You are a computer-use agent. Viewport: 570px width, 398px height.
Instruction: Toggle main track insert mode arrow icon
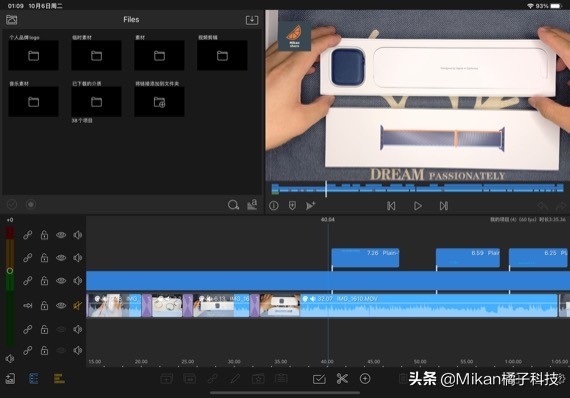tap(28, 306)
